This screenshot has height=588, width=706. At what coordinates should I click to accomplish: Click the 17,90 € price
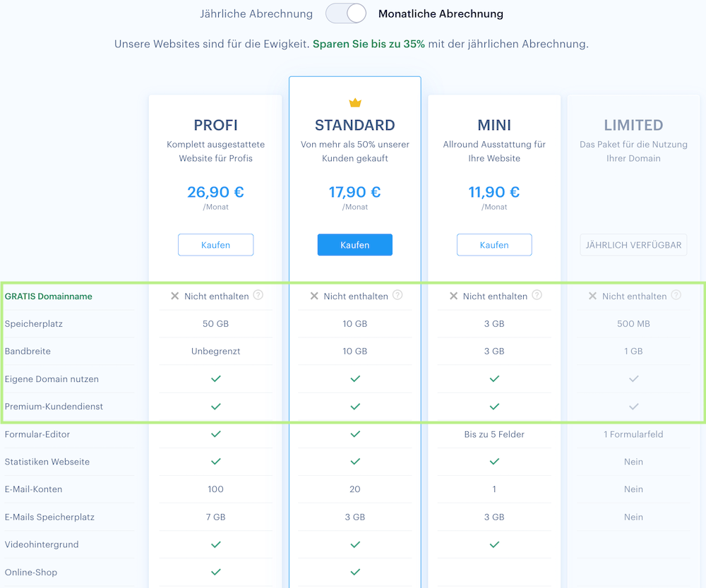pos(355,192)
